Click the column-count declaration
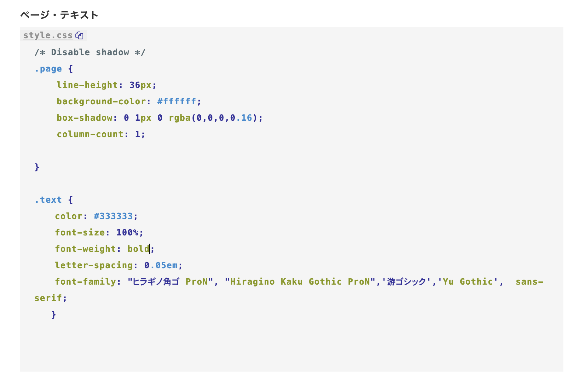This screenshot has height=382, width=588. point(101,134)
